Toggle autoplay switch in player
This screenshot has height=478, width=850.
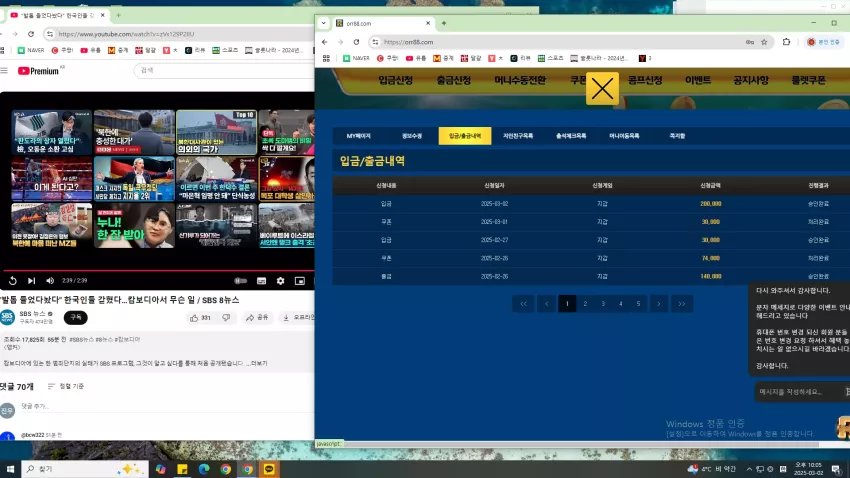pyautogui.click(x=241, y=281)
